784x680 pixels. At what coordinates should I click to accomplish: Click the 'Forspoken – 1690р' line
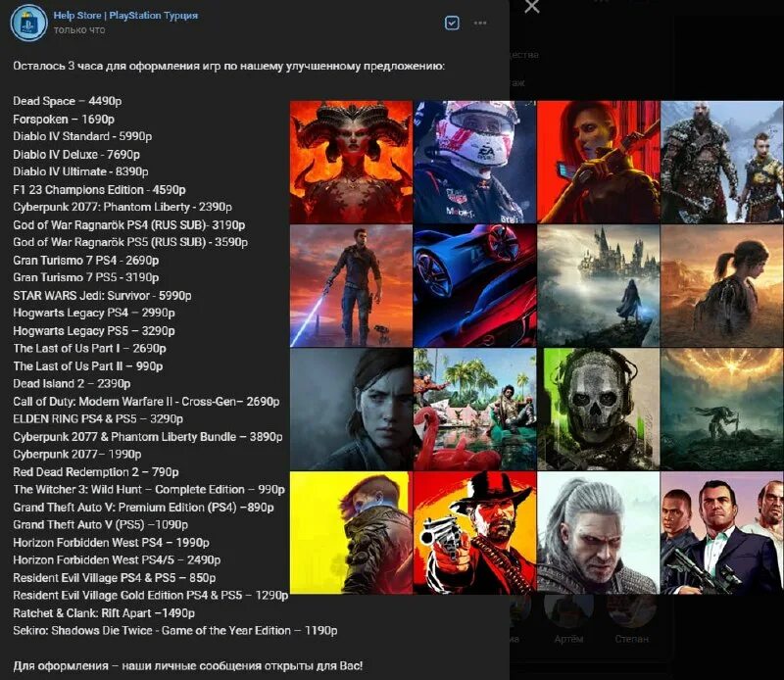coord(64,119)
